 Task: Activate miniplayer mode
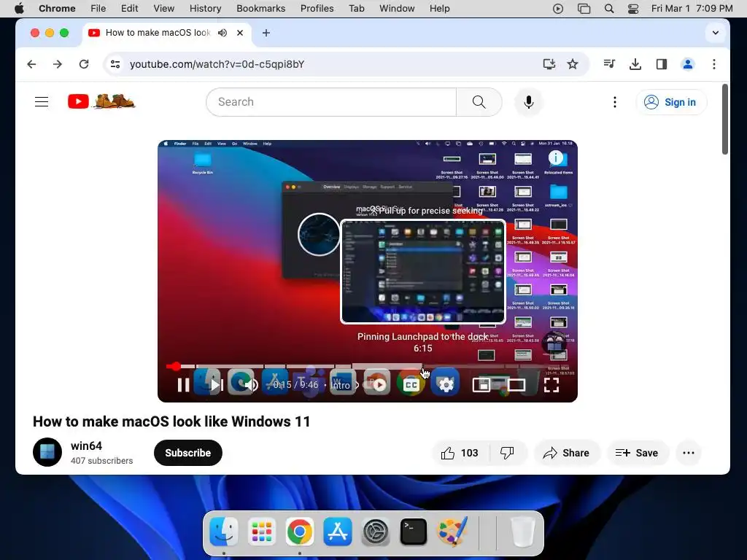(x=481, y=385)
